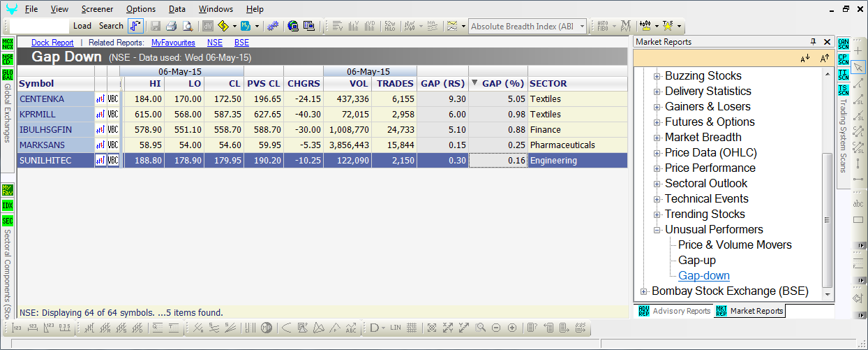Click the 52w HiLo toolbar icon
The height and width of the screenshot is (350, 868).
click(390, 26)
